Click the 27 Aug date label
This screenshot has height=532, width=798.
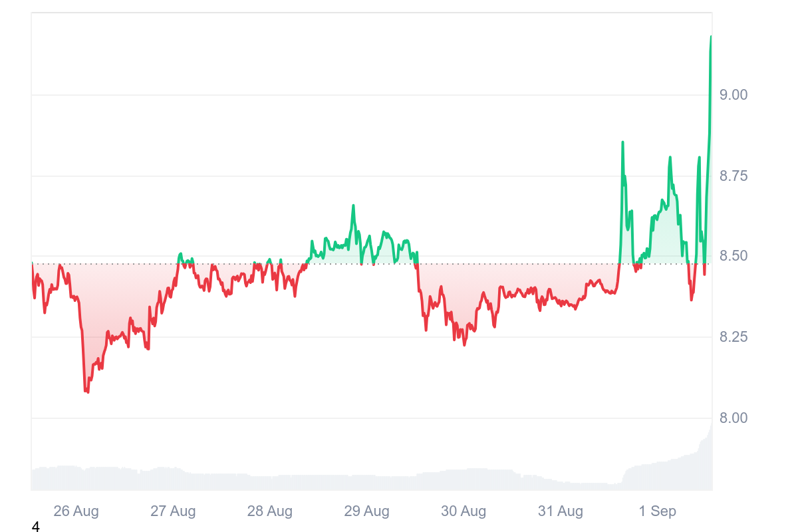[x=173, y=511]
